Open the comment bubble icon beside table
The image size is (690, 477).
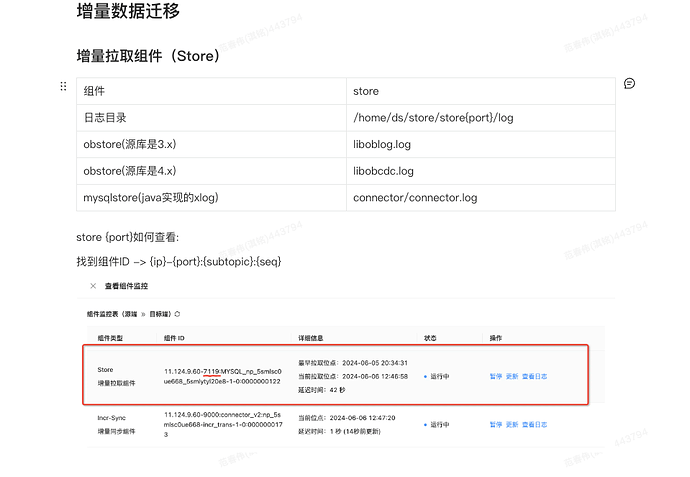click(x=629, y=84)
